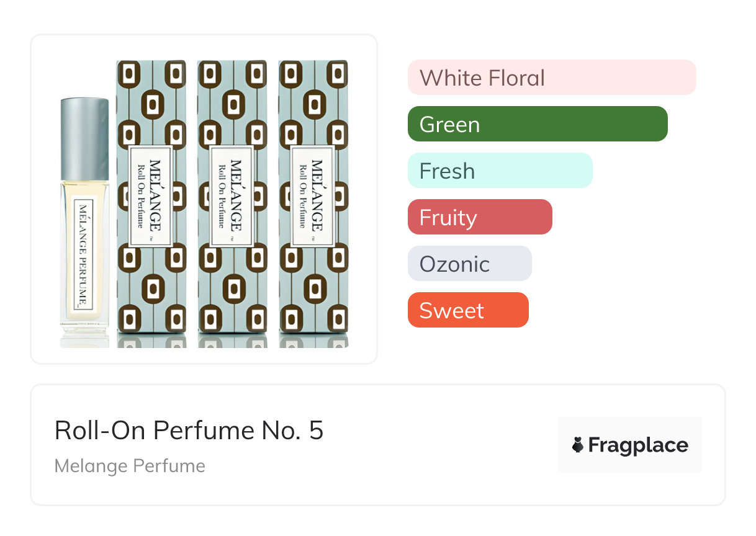Image resolution: width=756 pixels, height=536 pixels.
Task: Click the Fragplace logo icon
Action: (578, 445)
